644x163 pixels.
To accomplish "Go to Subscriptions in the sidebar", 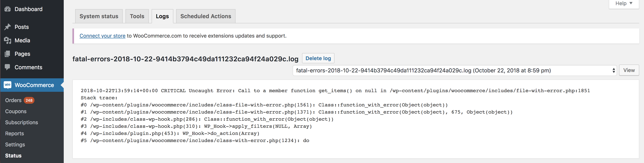I will tap(22, 122).
